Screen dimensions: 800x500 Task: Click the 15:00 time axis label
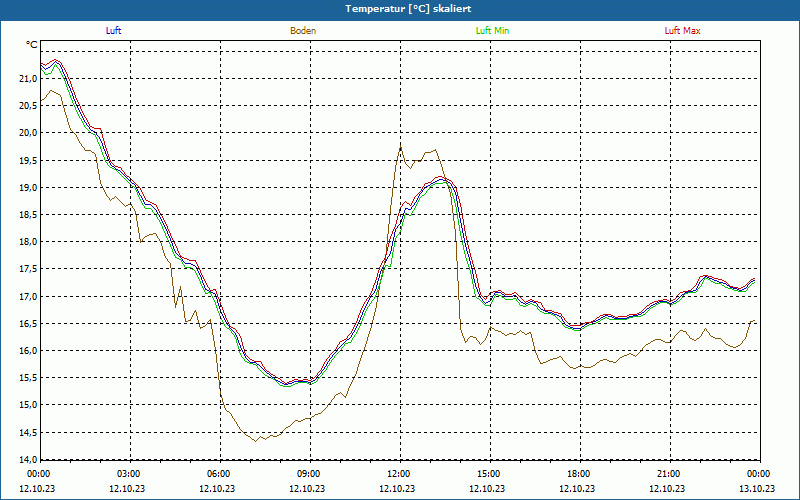click(x=488, y=474)
